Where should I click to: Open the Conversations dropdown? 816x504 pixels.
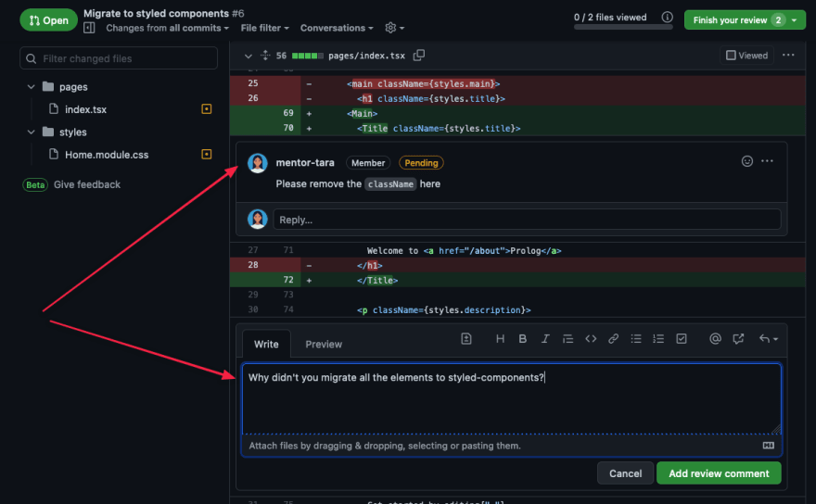pos(337,28)
